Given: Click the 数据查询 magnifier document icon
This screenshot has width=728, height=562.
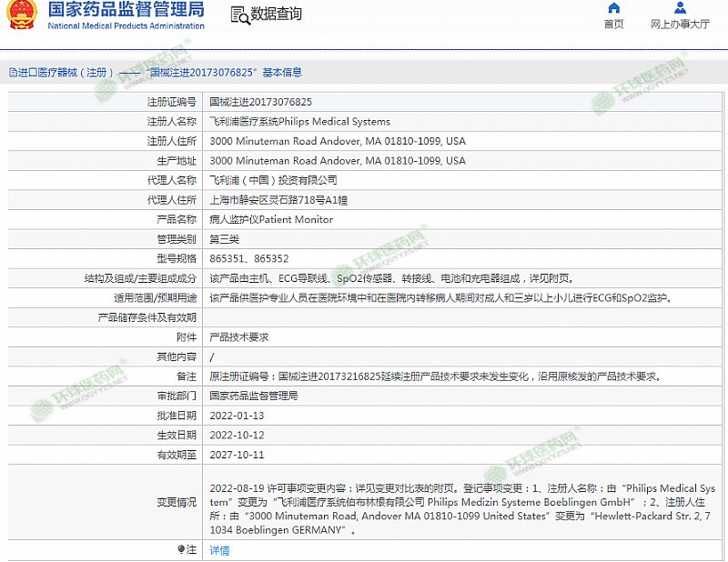Looking at the screenshot, I should pos(239,15).
